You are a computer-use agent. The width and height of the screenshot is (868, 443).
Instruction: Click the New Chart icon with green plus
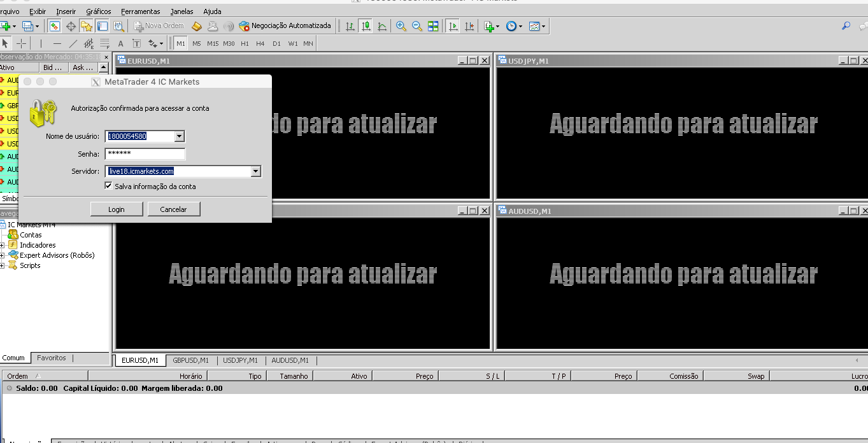pos(6,26)
